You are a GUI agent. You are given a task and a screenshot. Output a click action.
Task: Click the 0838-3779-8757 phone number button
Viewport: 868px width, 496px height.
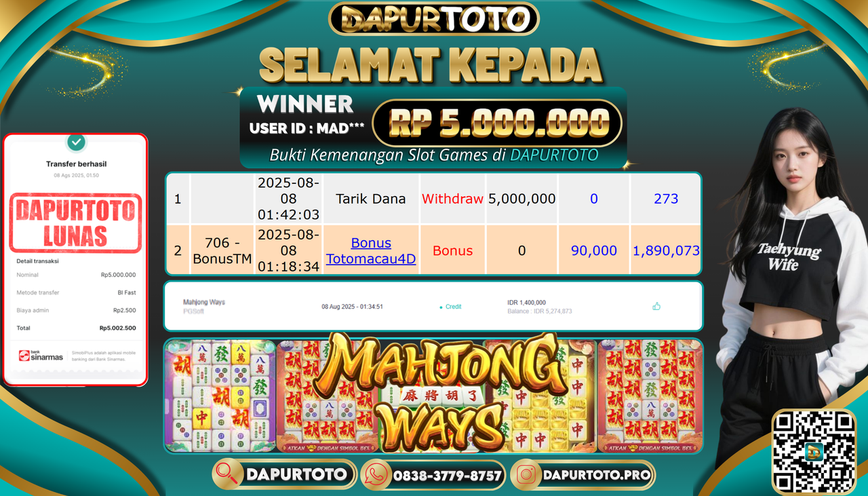(448, 476)
